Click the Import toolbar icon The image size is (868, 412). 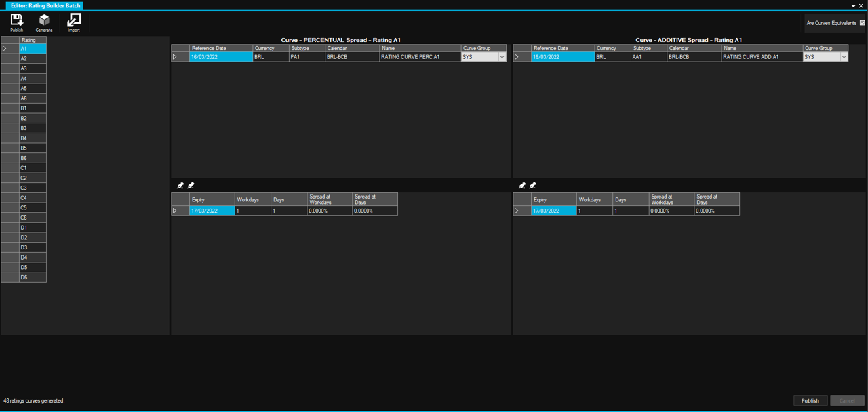pyautogui.click(x=73, y=21)
